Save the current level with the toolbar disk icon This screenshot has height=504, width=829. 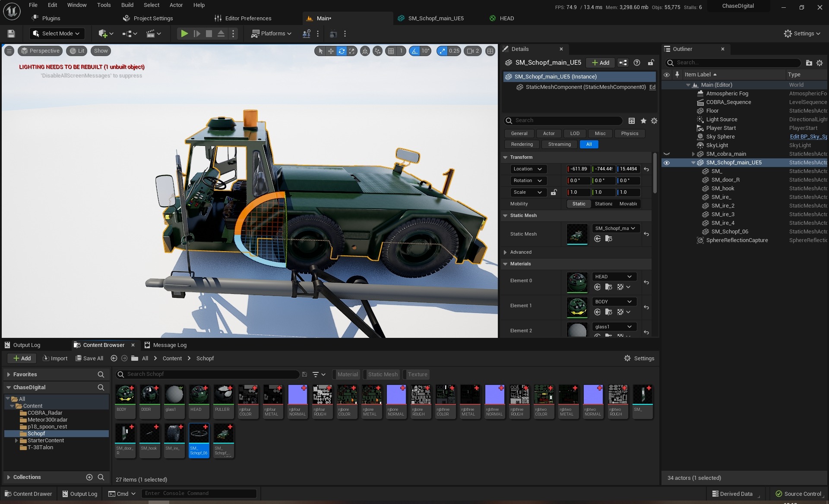click(11, 34)
